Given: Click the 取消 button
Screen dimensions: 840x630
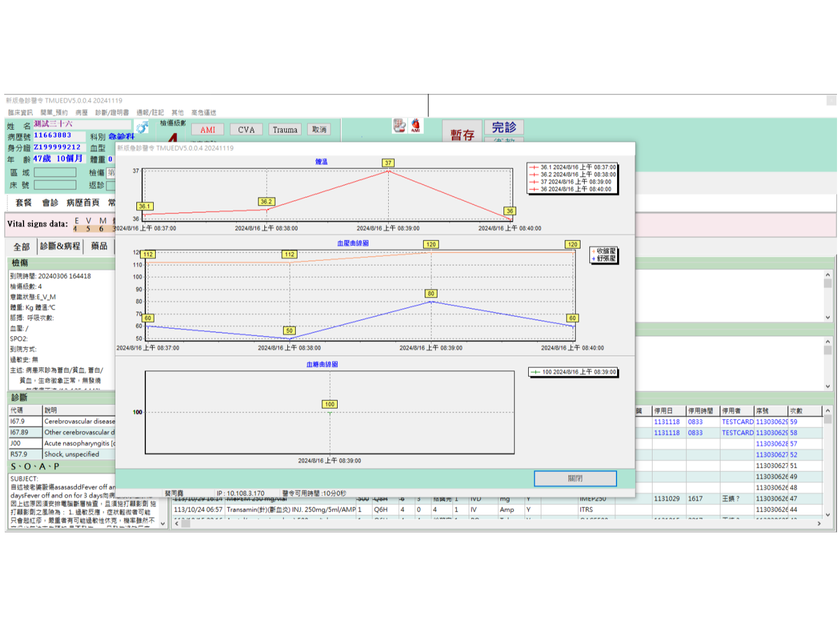Looking at the screenshot, I should [319, 129].
